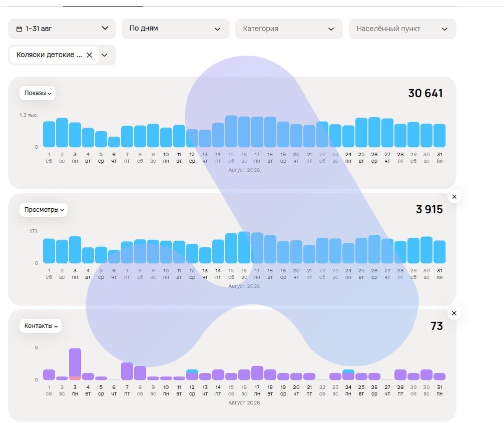The width and height of the screenshot is (504, 423).
Task: Close the Контакты chart card
Action: [454, 313]
